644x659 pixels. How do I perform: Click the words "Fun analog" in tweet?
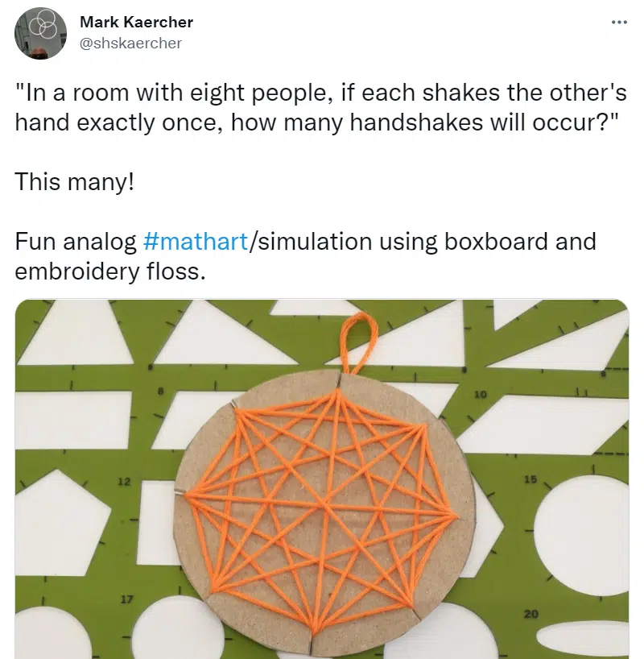click(76, 242)
